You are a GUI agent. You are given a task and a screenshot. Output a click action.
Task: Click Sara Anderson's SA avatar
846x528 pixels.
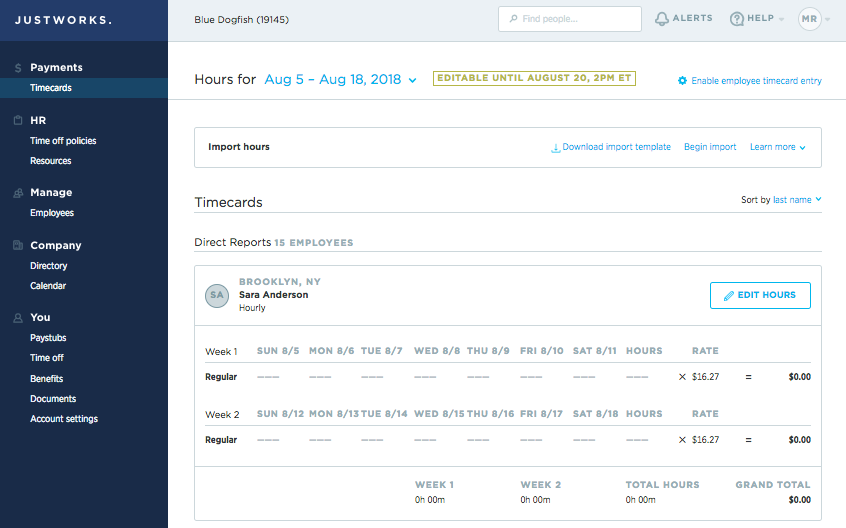click(217, 296)
